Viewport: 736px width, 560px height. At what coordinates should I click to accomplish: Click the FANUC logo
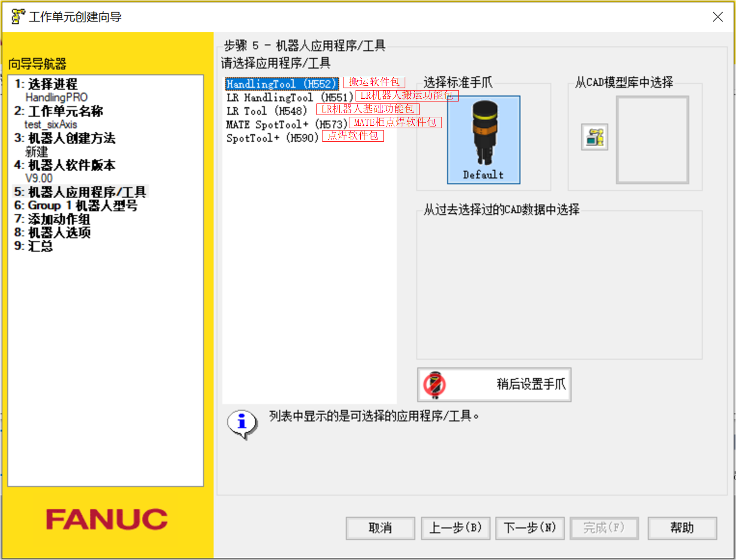105,520
